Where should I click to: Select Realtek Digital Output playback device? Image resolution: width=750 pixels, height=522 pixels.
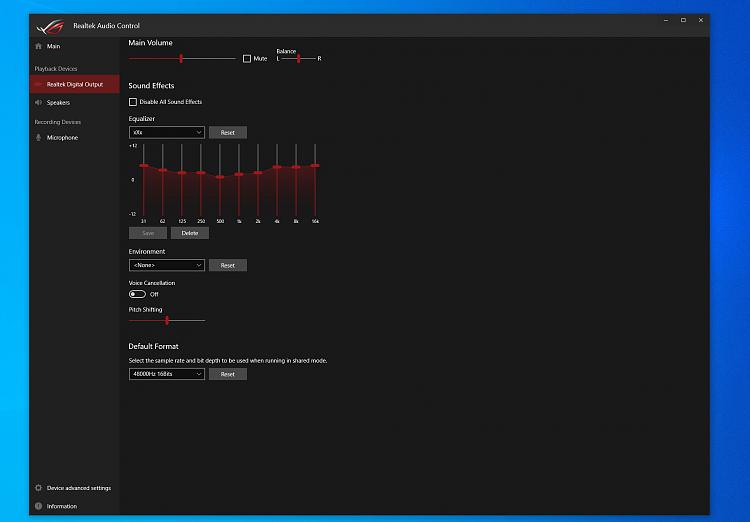pos(75,84)
